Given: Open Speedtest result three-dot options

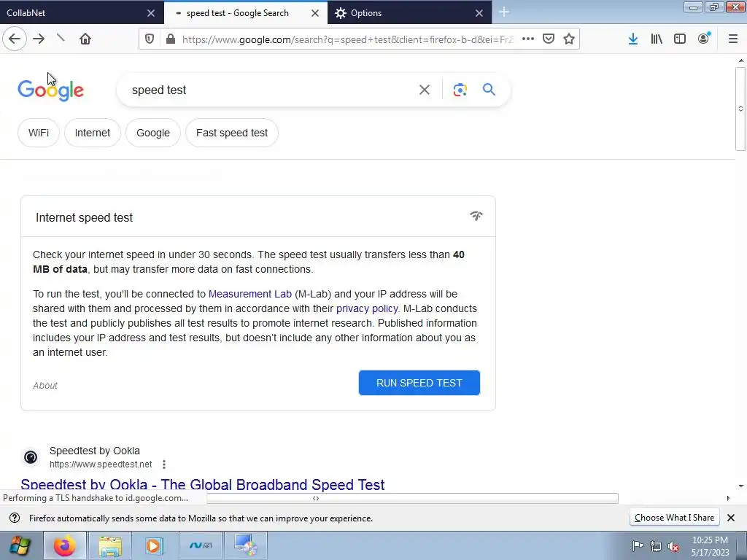Looking at the screenshot, I should click(x=164, y=464).
